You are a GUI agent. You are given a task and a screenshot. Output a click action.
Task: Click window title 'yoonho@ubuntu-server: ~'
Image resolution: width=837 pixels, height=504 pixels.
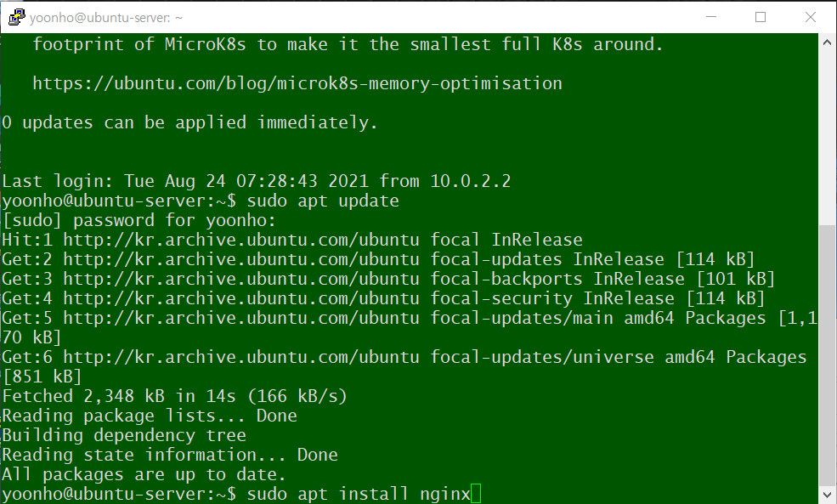(x=106, y=18)
